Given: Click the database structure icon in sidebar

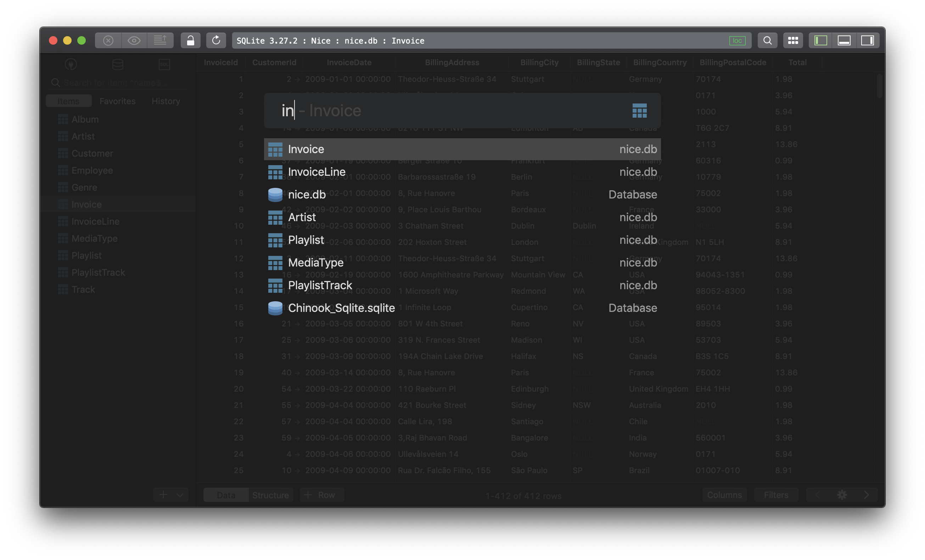Looking at the screenshot, I should [x=118, y=65].
